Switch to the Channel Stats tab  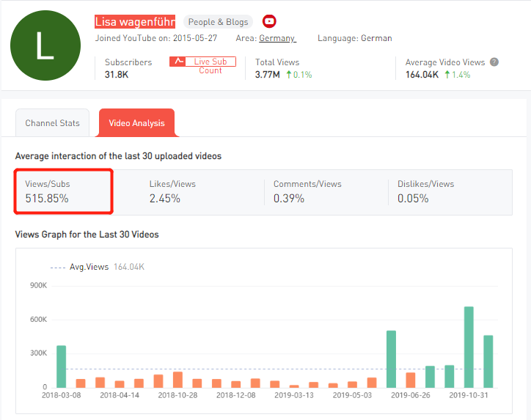click(x=53, y=123)
